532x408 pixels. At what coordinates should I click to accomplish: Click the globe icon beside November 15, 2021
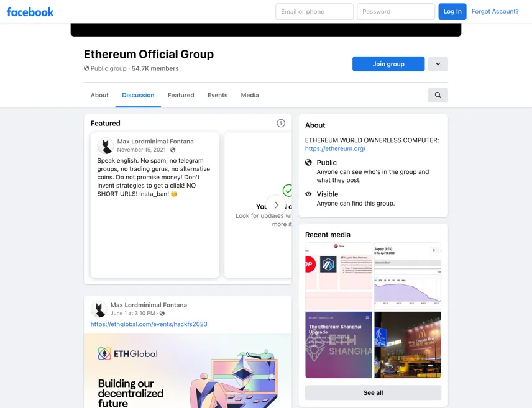(x=173, y=150)
